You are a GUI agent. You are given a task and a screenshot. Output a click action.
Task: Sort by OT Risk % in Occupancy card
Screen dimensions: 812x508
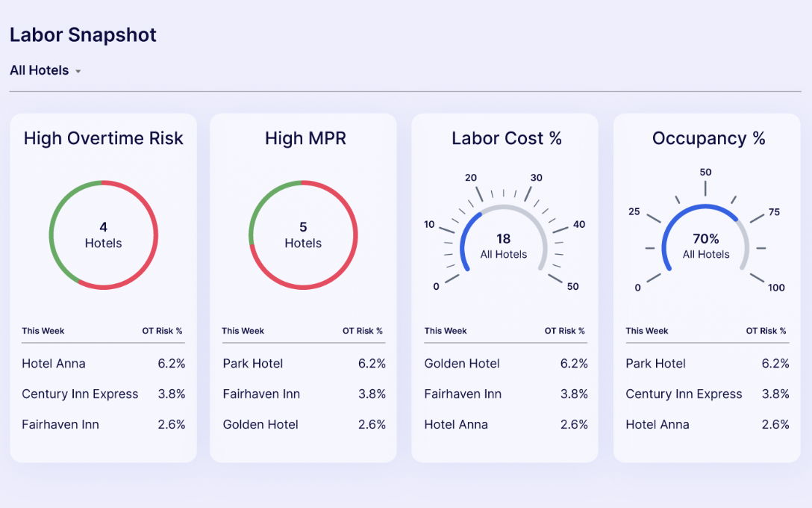766,331
